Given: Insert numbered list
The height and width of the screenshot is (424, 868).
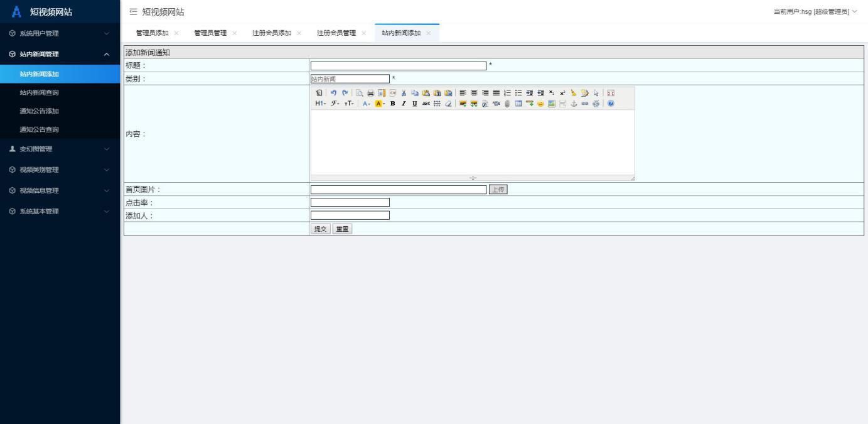Looking at the screenshot, I should pyautogui.click(x=507, y=93).
